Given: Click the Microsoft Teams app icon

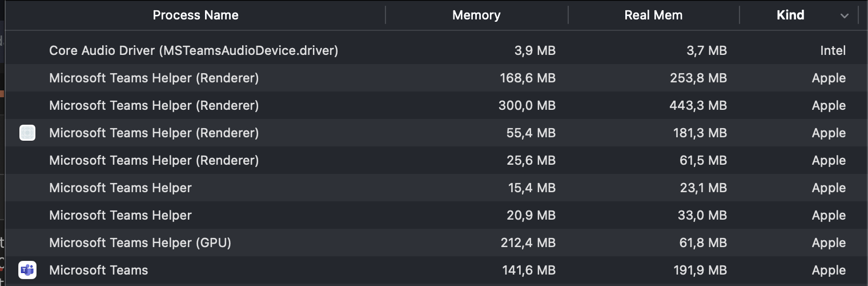Looking at the screenshot, I should [27, 270].
